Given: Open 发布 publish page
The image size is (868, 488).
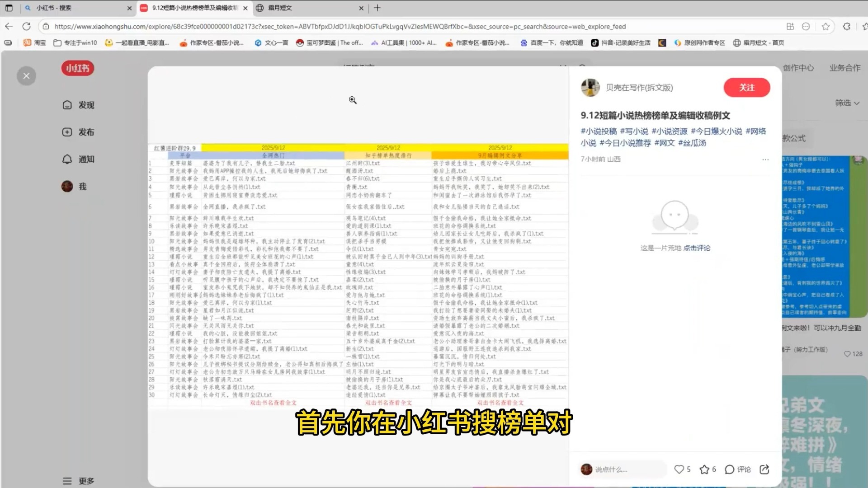Looking at the screenshot, I should (78, 132).
